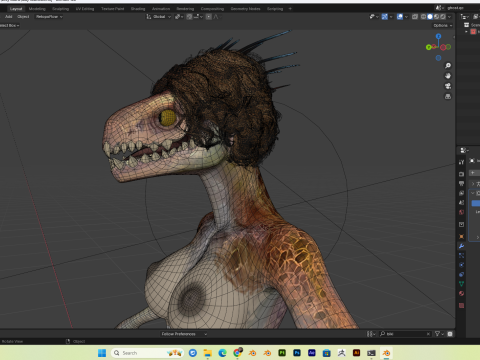Open the Scene properties tab
Image resolution: width=480 pixels, height=360 pixels.
[x=461, y=203]
